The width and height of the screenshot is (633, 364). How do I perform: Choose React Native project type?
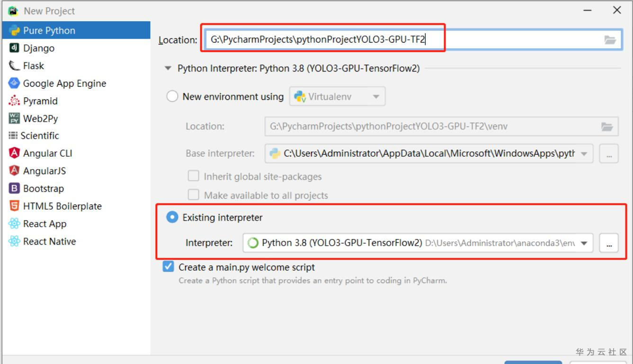click(50, 241)
